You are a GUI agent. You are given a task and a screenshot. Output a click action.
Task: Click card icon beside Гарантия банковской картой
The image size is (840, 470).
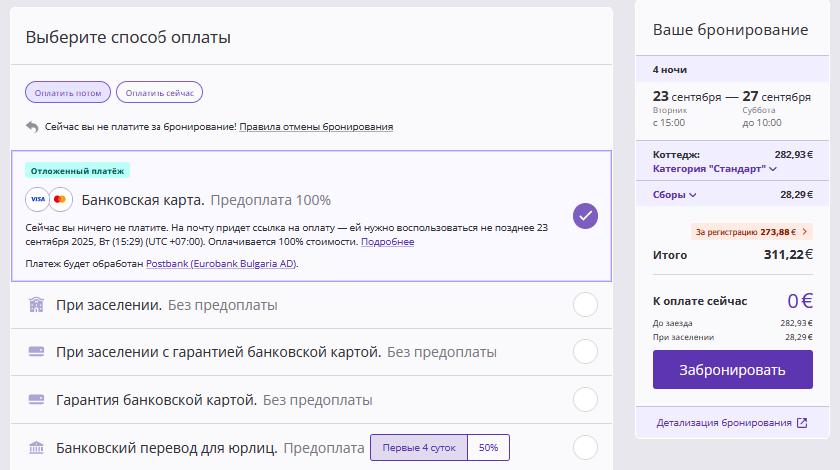(x=37, y=400)
